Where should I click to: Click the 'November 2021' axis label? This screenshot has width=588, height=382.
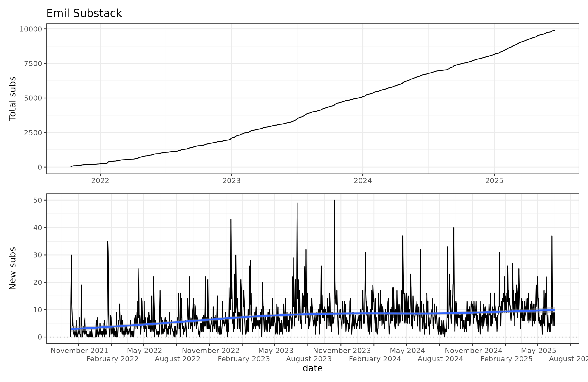pyautogui.click(x=79, y=351)
